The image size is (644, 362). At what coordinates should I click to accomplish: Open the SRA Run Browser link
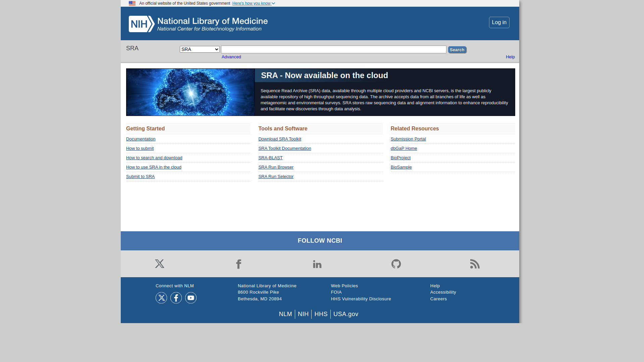coord(276,167)
